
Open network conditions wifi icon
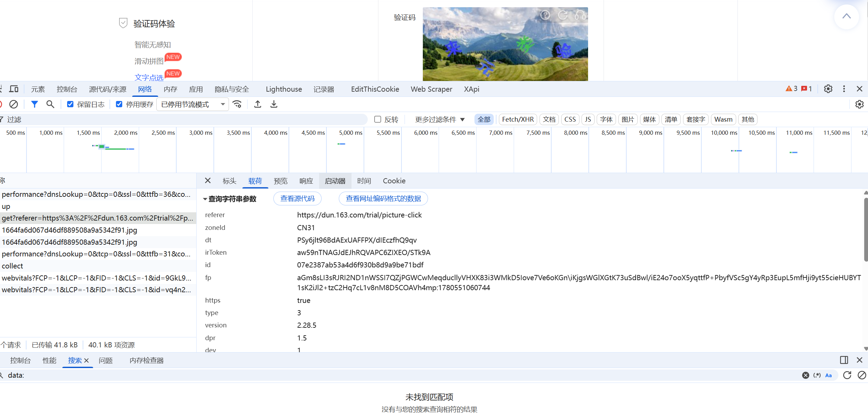click(x=237, y=104)
